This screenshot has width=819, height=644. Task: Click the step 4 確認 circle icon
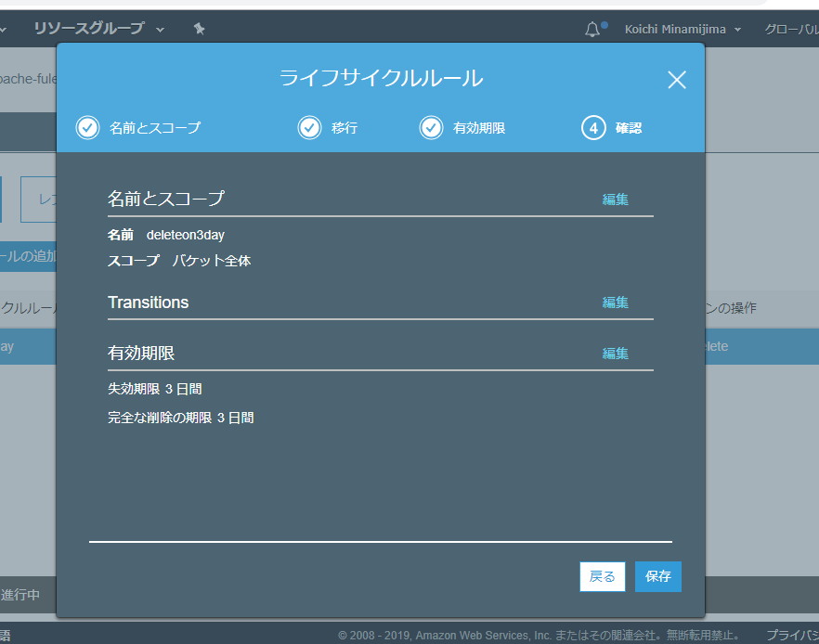pyautogui.click(x=593, y=128)
